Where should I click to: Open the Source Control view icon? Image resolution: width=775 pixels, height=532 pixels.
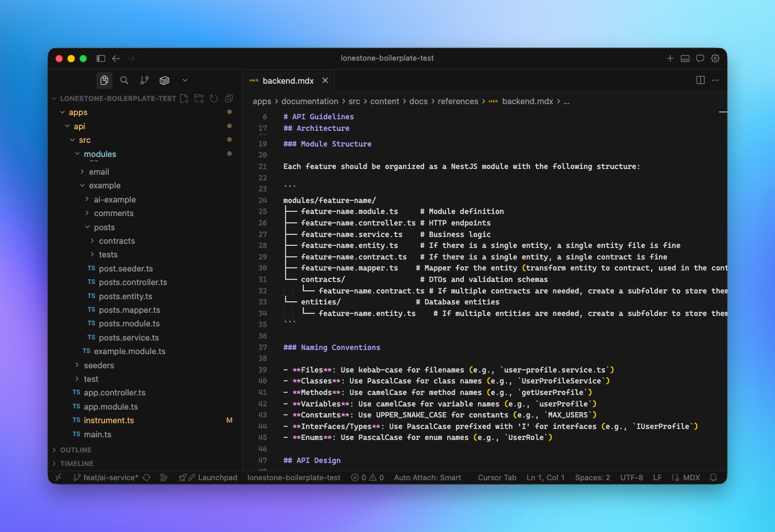pyautogui.click(x=144, y=80)
